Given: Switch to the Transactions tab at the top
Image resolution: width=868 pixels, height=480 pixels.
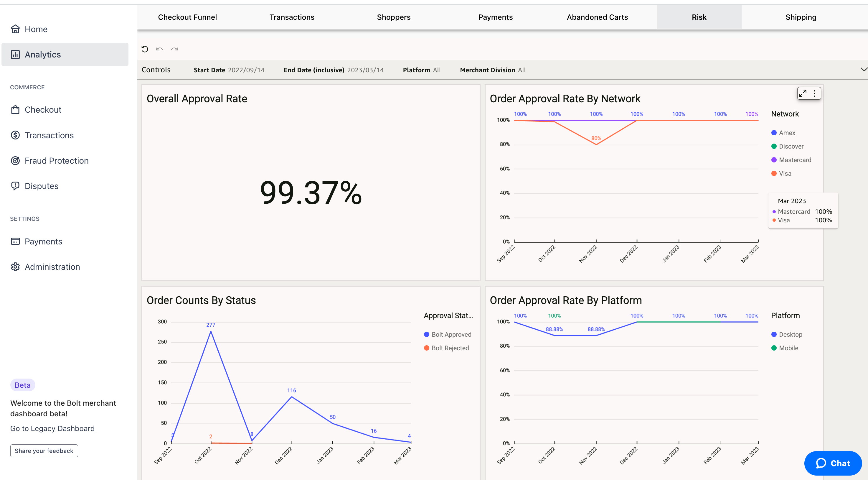Looking at the screenshot, I should click(292, 17).
